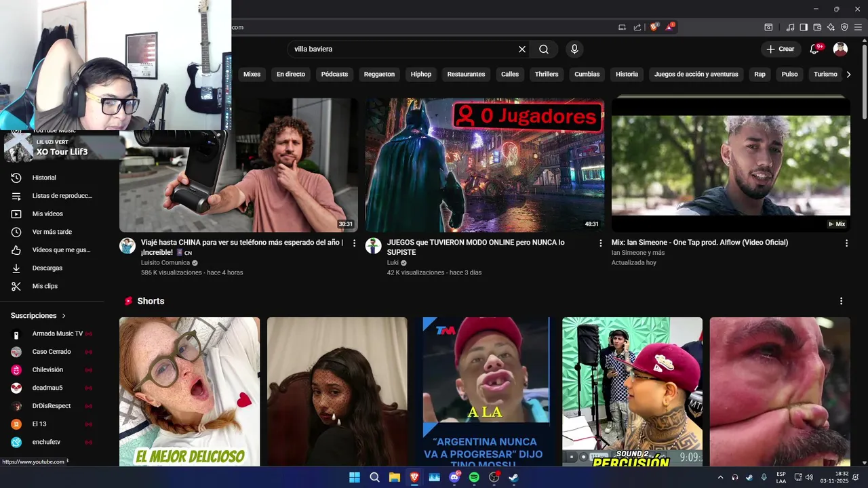The height and width of the screenshot is (488, 868).
Task: Open deadmau5 subscription
Action: click(52, 388)
